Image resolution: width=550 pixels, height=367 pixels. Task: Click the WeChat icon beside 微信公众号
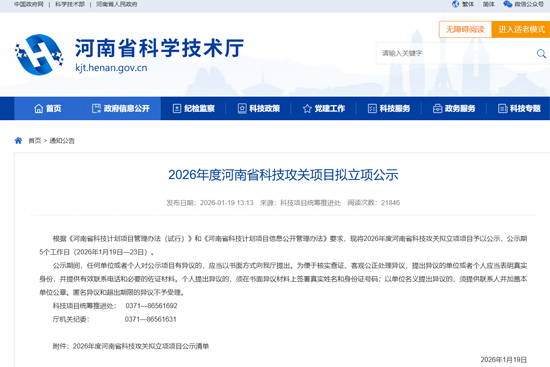(507, 4)
